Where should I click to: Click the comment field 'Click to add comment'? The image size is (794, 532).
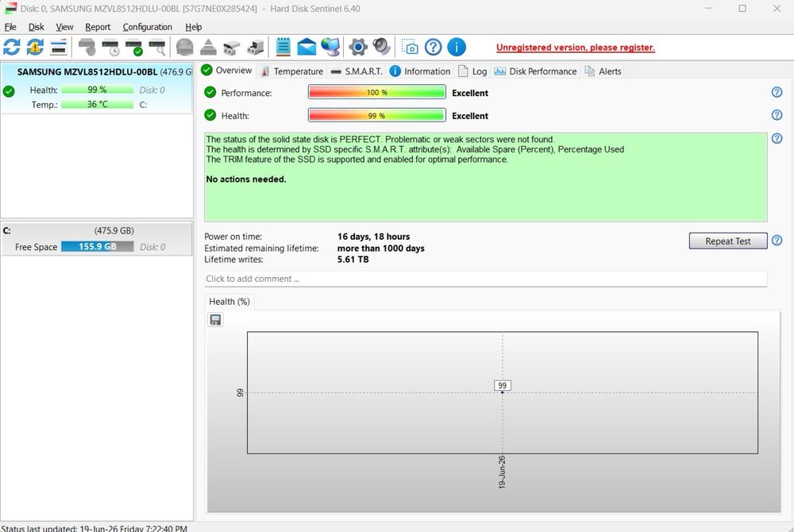[x=486, y=279]
